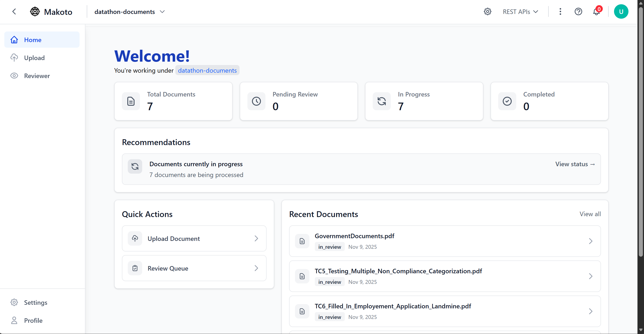Click the Completed checkmark icon
The image size is (644, 334).
tap(507, 101)
